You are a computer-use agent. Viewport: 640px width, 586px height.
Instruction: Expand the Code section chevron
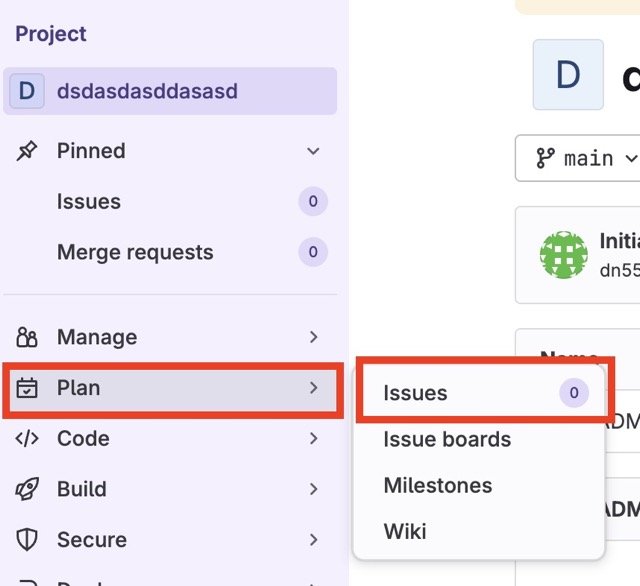click(313, 438)
